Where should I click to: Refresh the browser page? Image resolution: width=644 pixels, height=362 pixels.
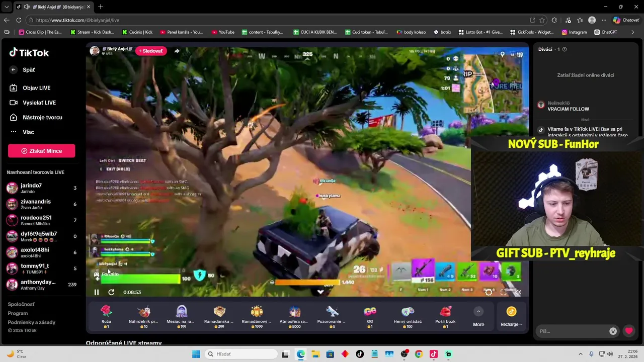[x=19, y=20]
